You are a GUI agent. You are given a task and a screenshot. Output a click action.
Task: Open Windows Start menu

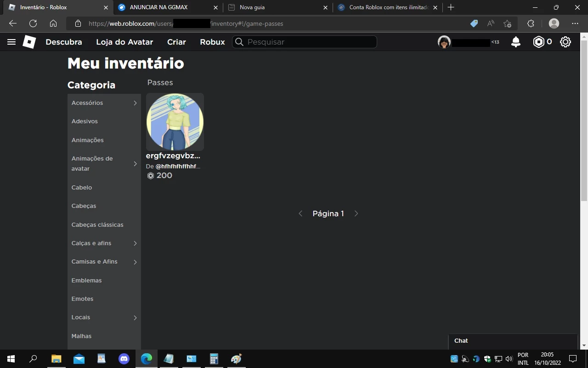tap(11, 359)
